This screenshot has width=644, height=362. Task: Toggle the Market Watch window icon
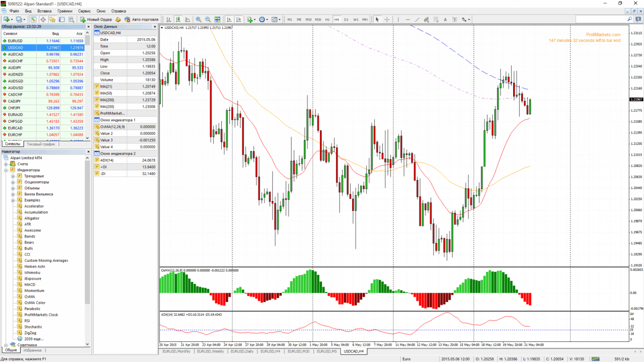(33, 19)
